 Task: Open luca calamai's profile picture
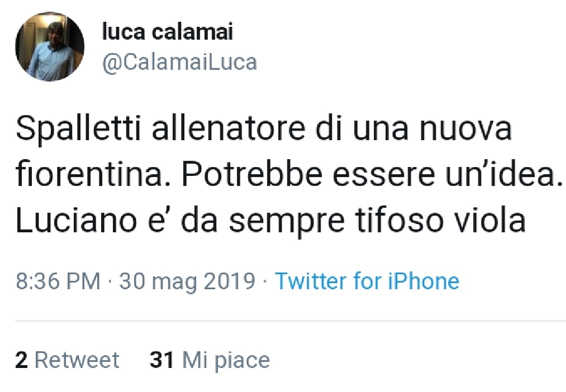(x=49, y=47)
